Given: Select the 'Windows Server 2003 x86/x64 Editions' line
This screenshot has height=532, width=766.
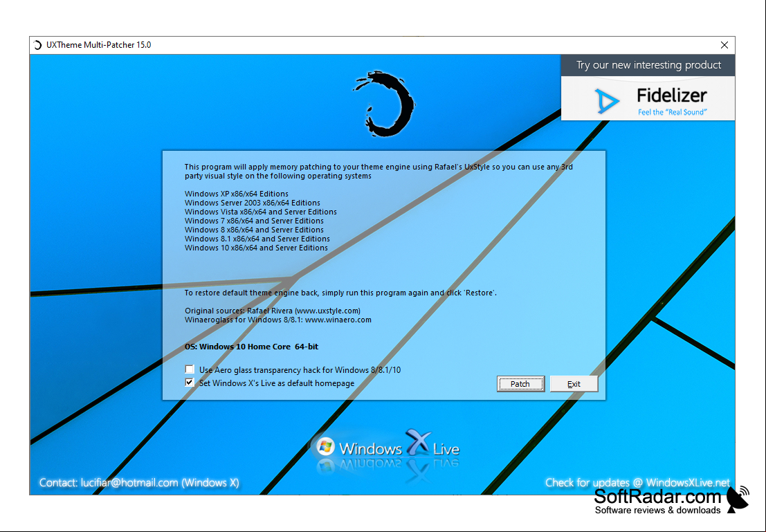Looking at the screenshot, I should (x=253, y=203).
